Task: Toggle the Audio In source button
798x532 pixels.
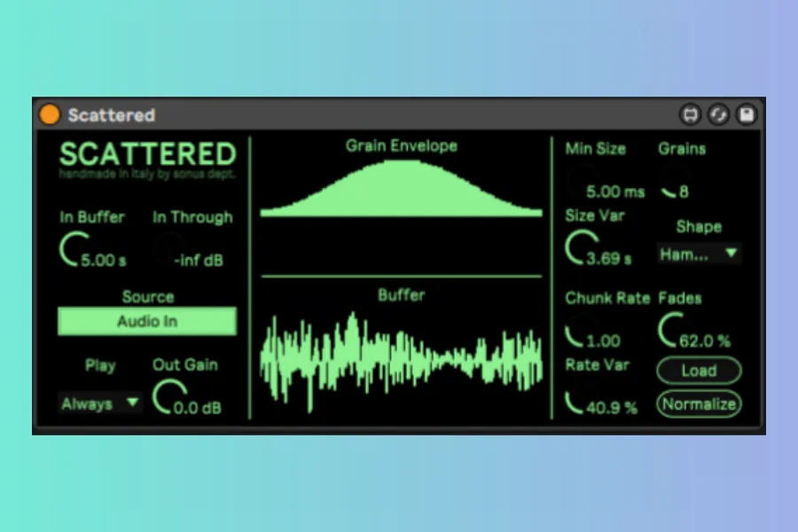Action: pos(147,321)
